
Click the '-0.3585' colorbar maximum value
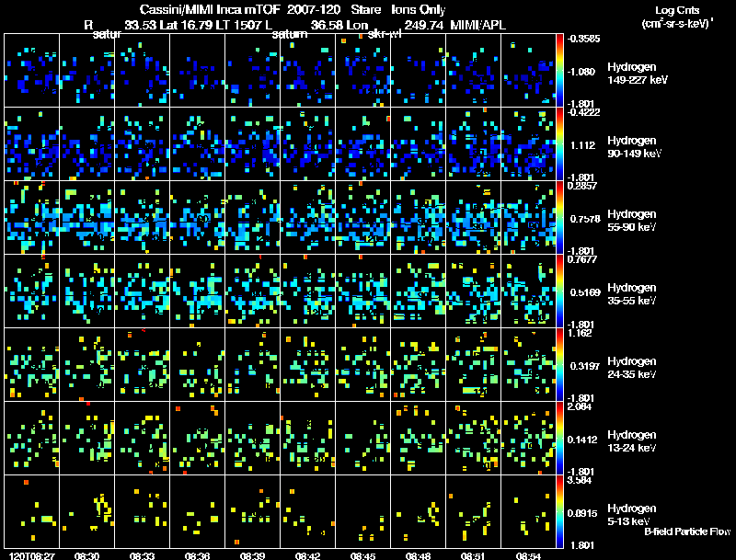[x=583, y=39]
